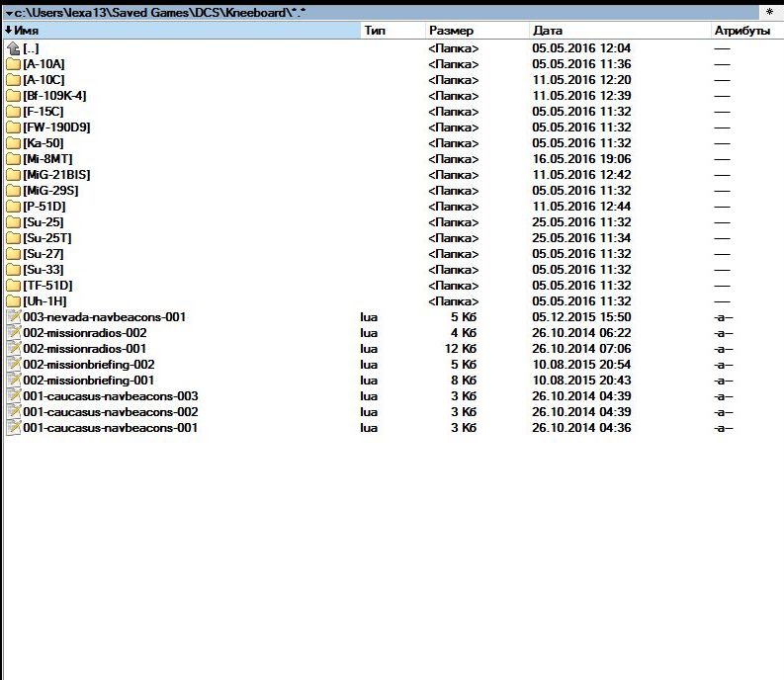Select the A-10A folder icon
The image size is (784, 680).
pyautogui.click(x=14, y=64)
